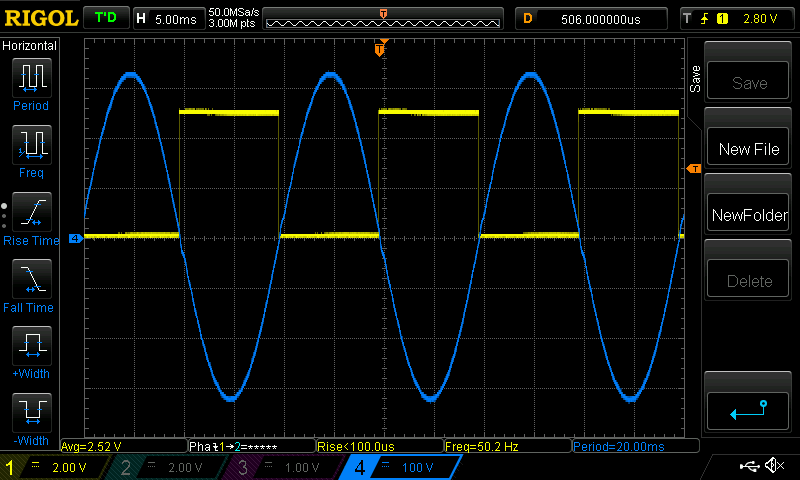This screenshot has height=480, width=800.
Task: Select the Freq measurement icon
Action: point(30,146)
